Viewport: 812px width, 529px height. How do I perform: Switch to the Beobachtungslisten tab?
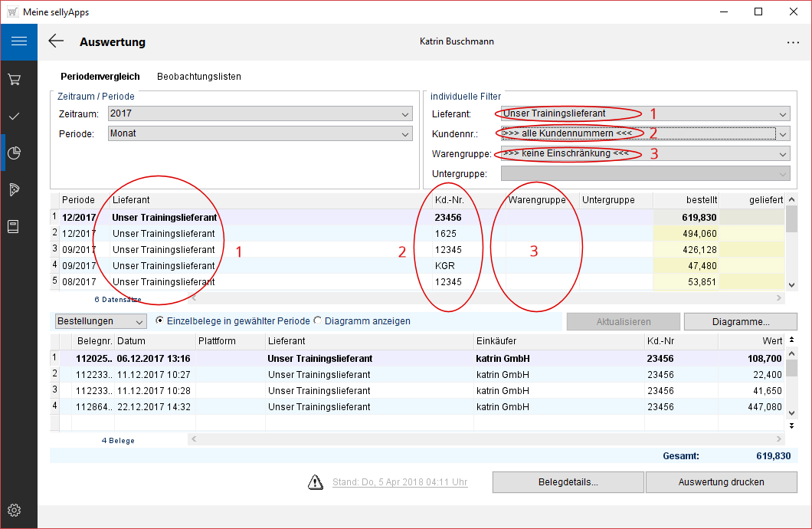pyautogui.click(x=199, y=77)
